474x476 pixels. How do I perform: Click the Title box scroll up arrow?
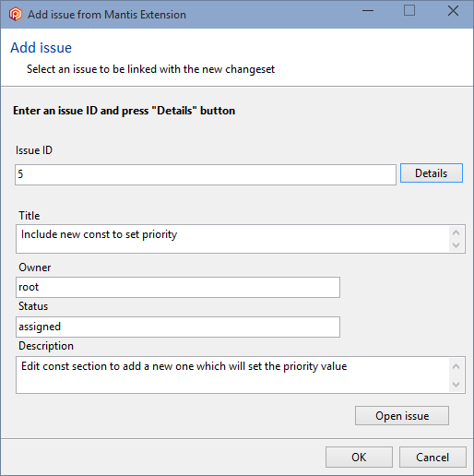coord(456,232)
